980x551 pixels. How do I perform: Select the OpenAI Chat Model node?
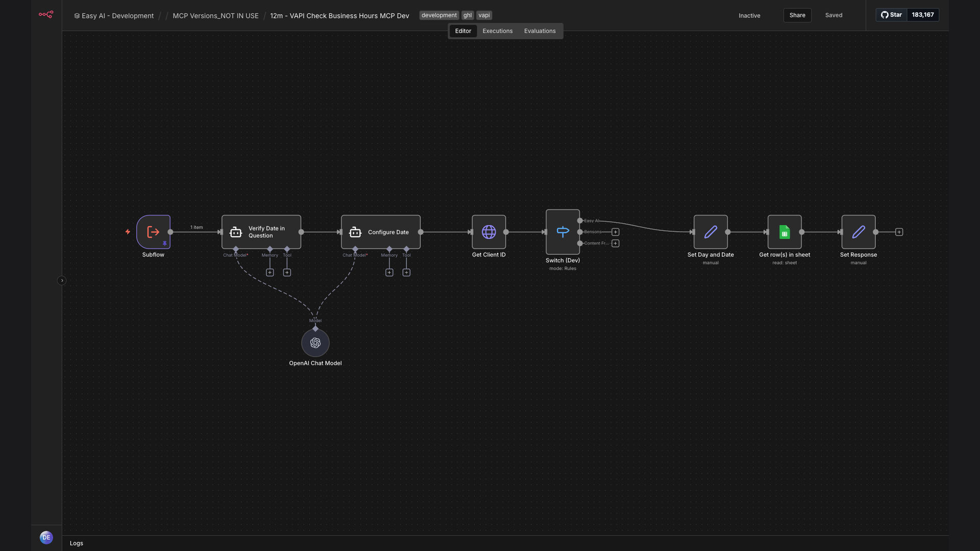(x=315, y=343)
